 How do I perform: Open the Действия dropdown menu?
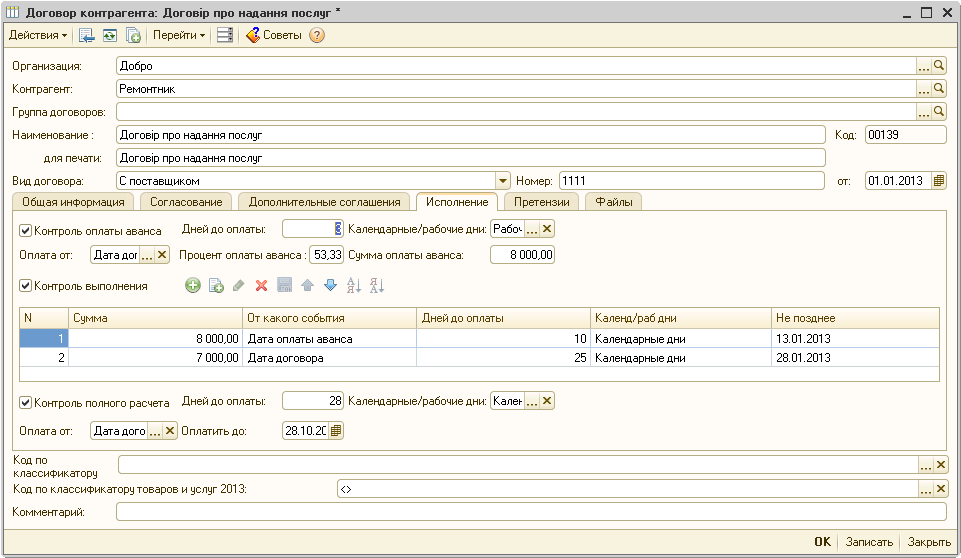tap(38, 35)
